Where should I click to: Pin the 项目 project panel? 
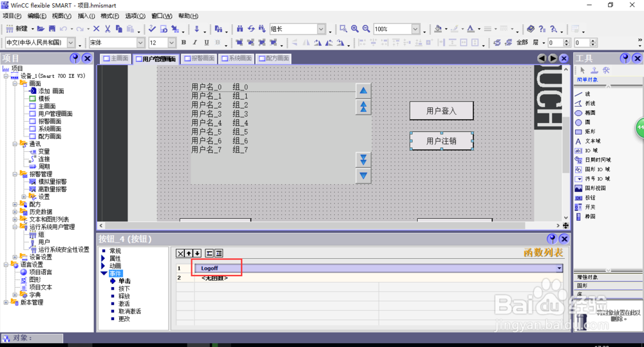pyautogui.click(x=75, y=59)
